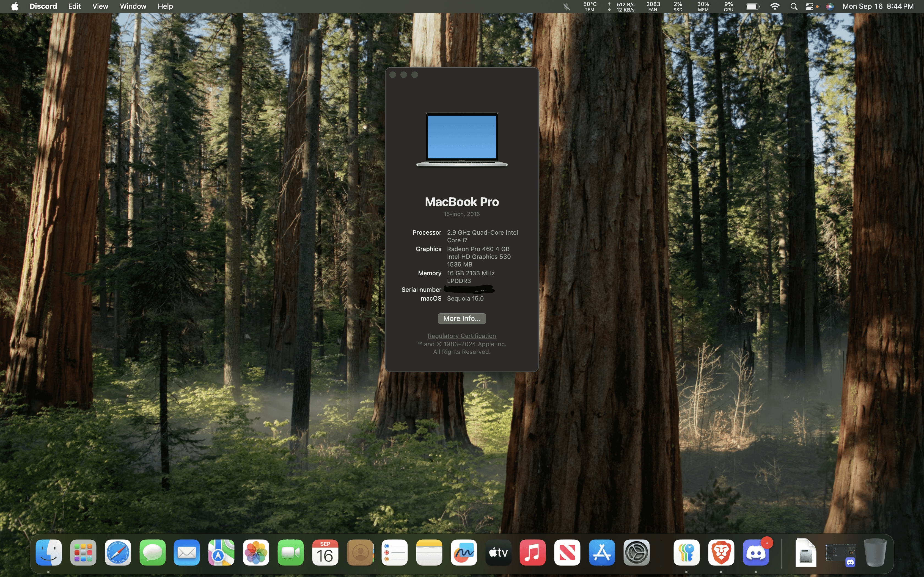Viewport: 924px width, 577px height.
Task: Open the Trash
Action: 875,552
